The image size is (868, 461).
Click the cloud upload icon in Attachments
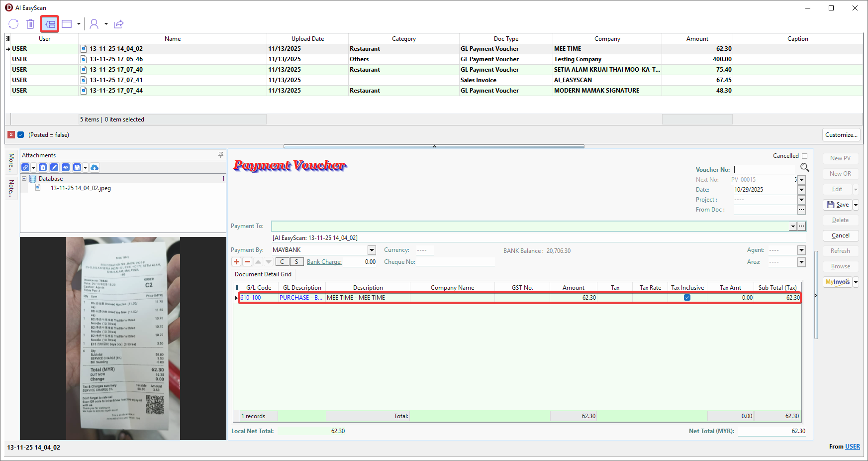tap(95, 167)
